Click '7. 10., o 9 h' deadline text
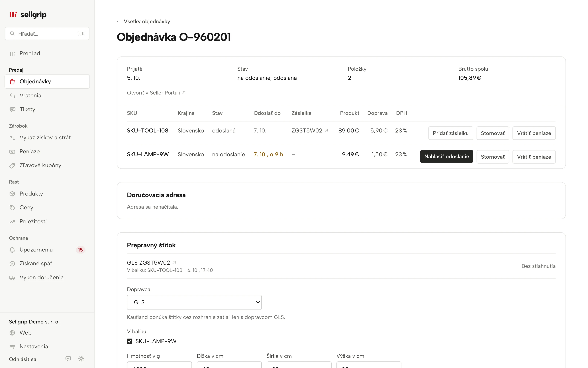The height and width of the screenshot is (368, 588). click(x=268, y=154)
